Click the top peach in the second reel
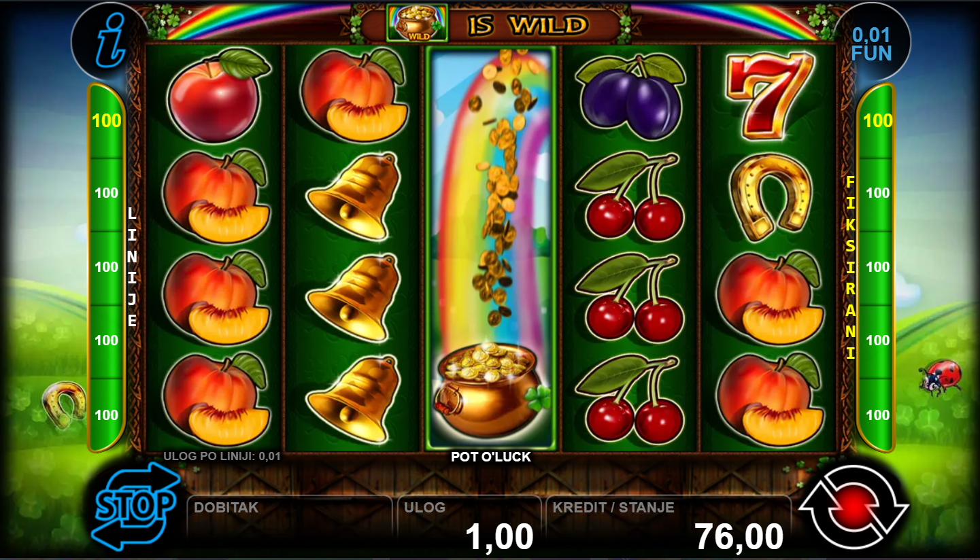The image size is (980, 560). 352,95
